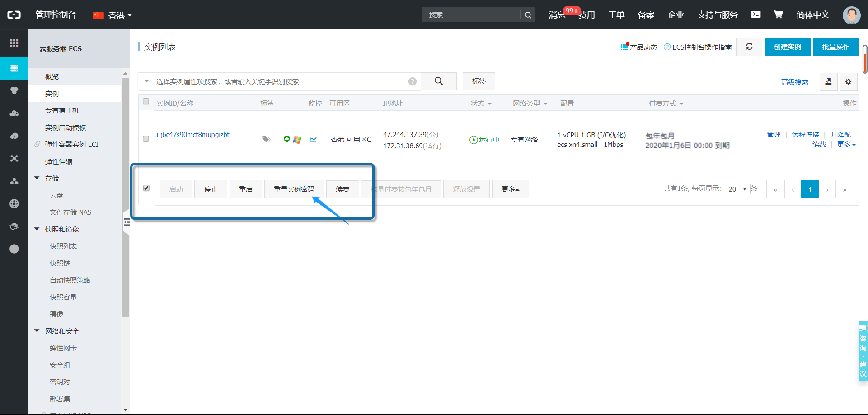
Task: Click the green security shield icon
Action: tap(286, 139)
